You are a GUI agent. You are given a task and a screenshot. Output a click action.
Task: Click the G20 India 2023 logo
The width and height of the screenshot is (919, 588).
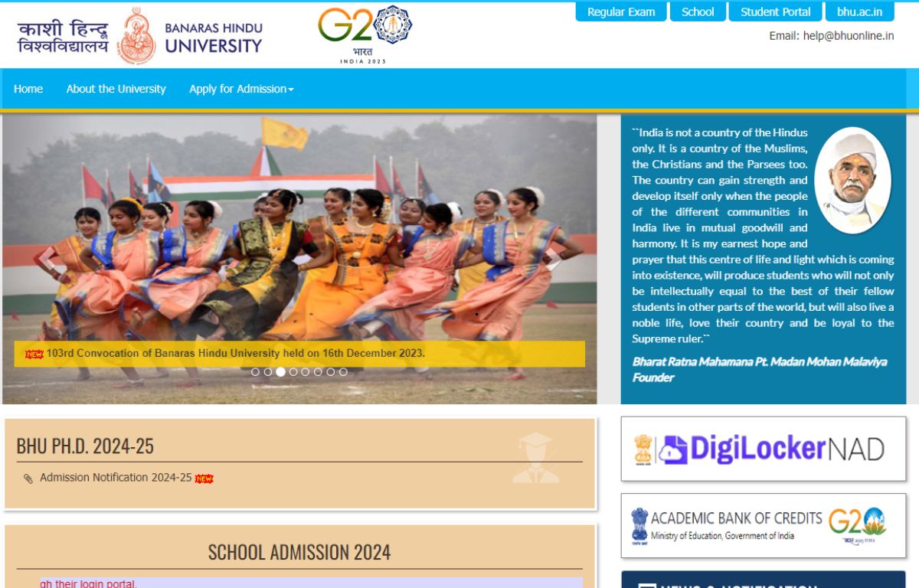(x=365, y=35)
